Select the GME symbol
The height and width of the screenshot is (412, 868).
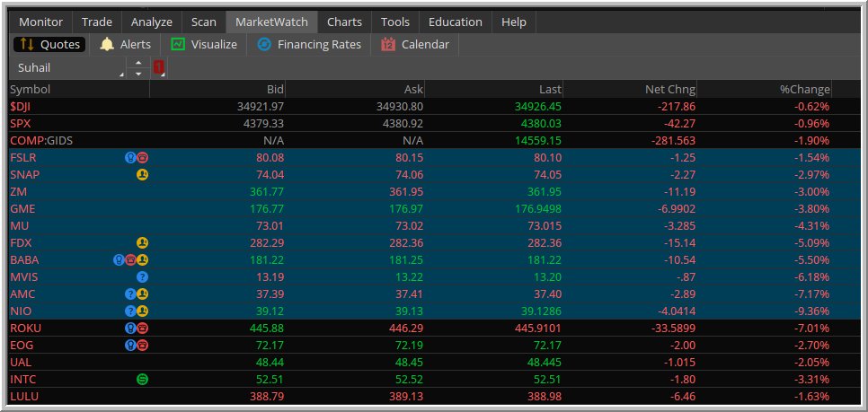coord(22,209)
